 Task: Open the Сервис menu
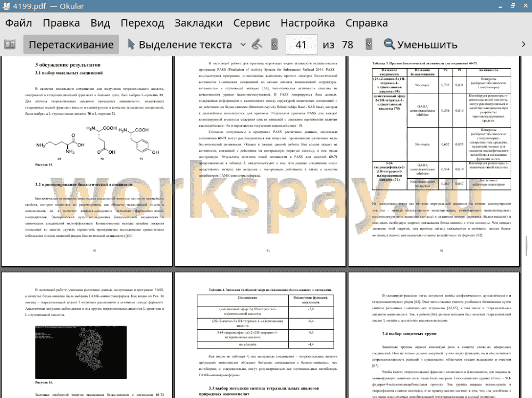(x=252, y=23)
